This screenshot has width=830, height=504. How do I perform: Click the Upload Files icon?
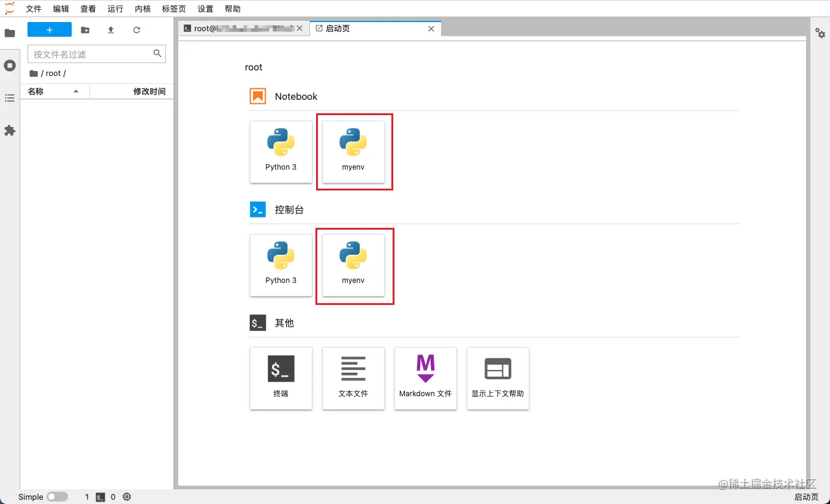[111, 30]
